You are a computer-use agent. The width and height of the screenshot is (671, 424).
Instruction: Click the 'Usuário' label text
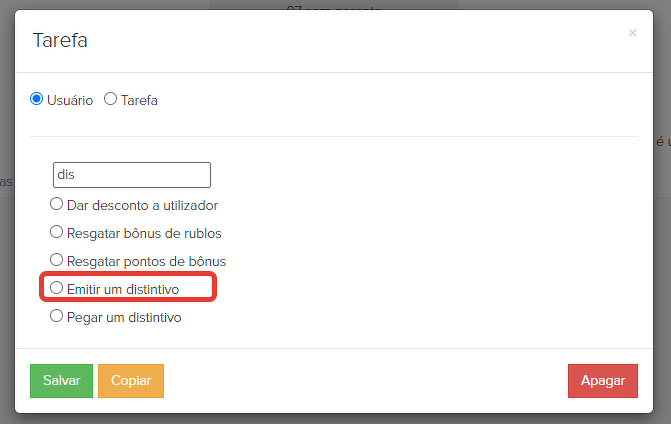coord(70,100)
